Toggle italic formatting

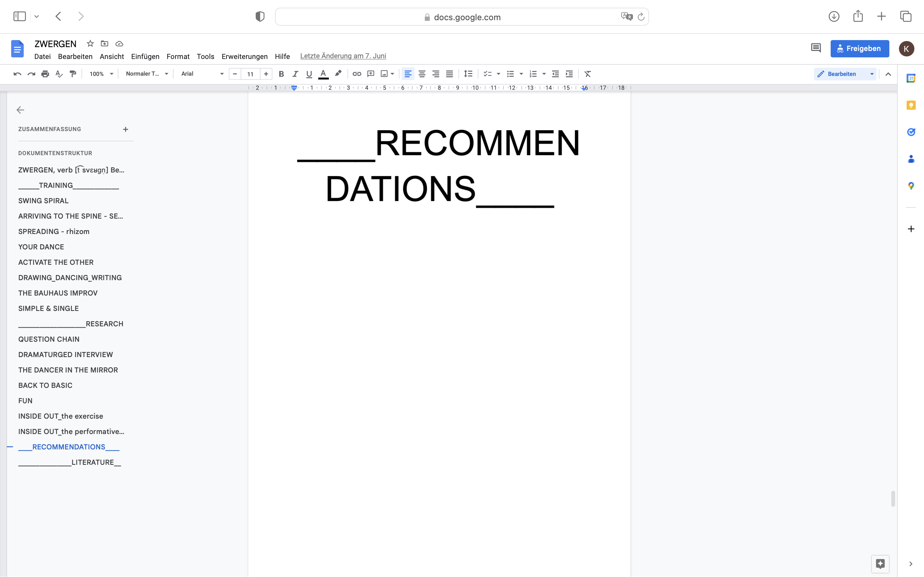click(x=295, y=74)
